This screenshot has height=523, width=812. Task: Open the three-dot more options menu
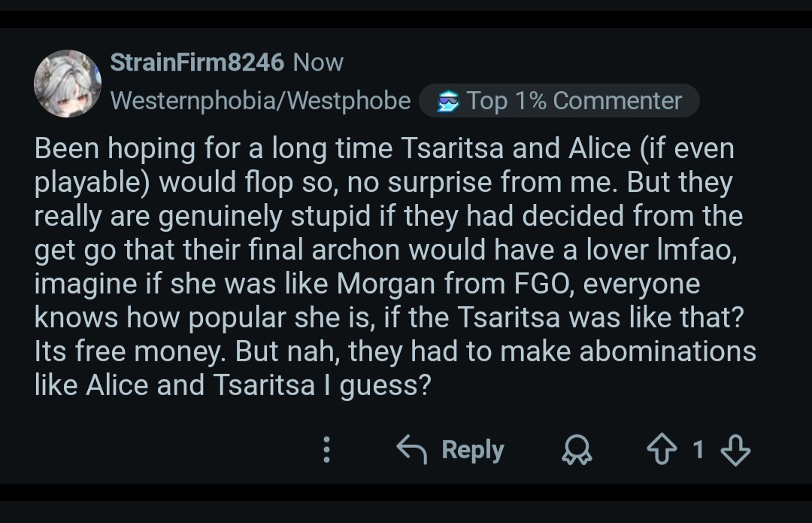click(x=326, y=449)
